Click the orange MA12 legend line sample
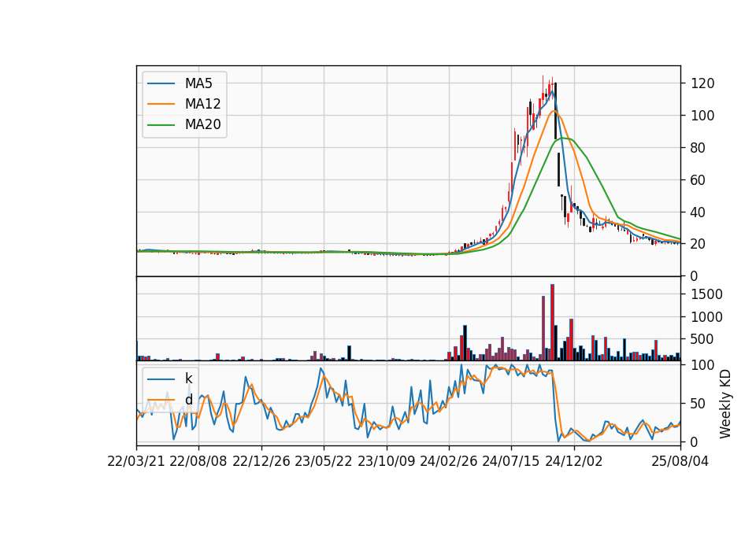756x543 pixels. click(161, 104)
